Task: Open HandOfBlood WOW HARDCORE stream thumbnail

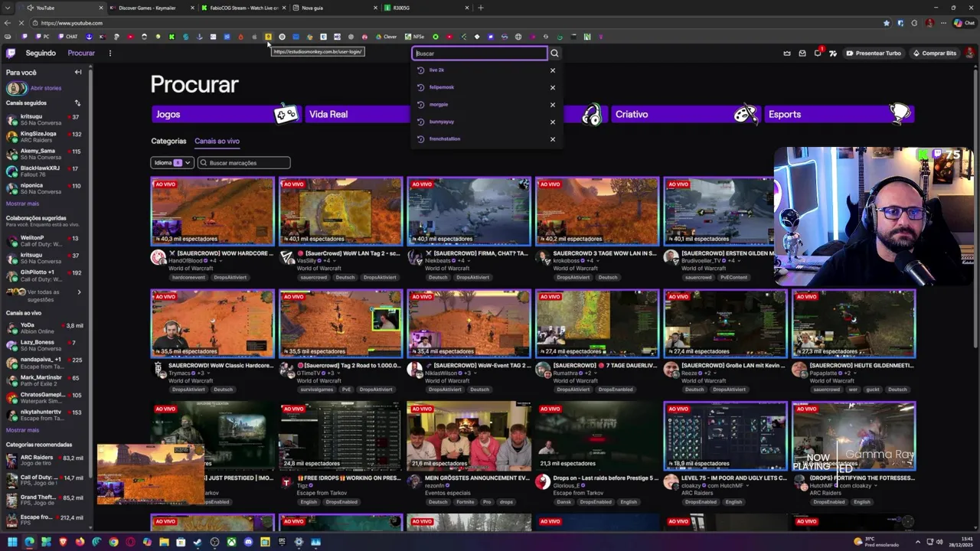Action: coord(212,211)
